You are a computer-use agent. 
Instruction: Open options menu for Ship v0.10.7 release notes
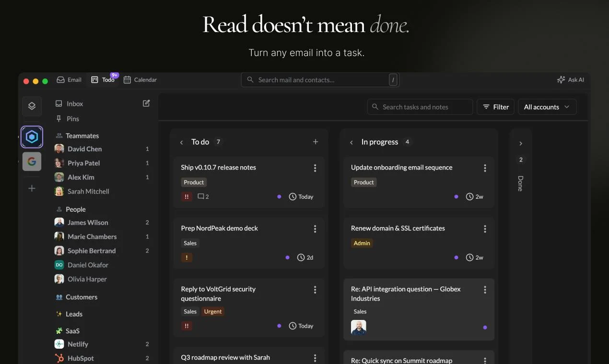click(315, 168)
